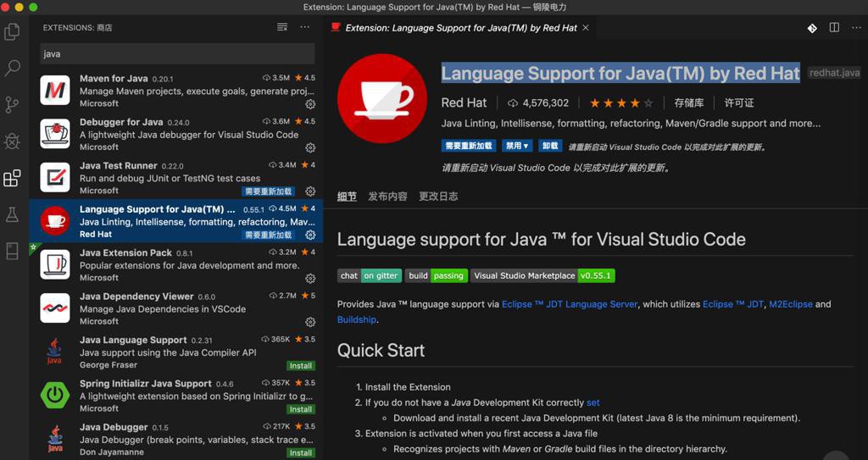This screenshot has width=868, height=460.
Task: Split the editor to the right
Action: [x=834, y=28]
